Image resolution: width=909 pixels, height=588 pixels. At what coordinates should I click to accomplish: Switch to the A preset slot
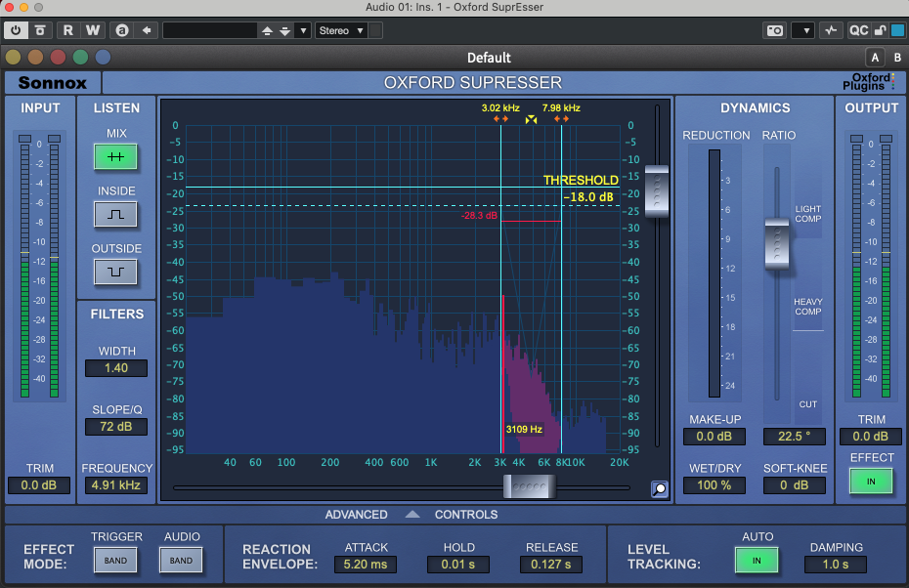click(875, 57)
